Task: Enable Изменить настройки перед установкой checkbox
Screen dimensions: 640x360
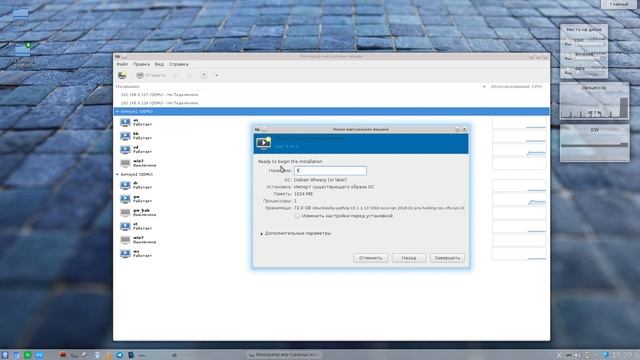Action: [x=297, y=216]
